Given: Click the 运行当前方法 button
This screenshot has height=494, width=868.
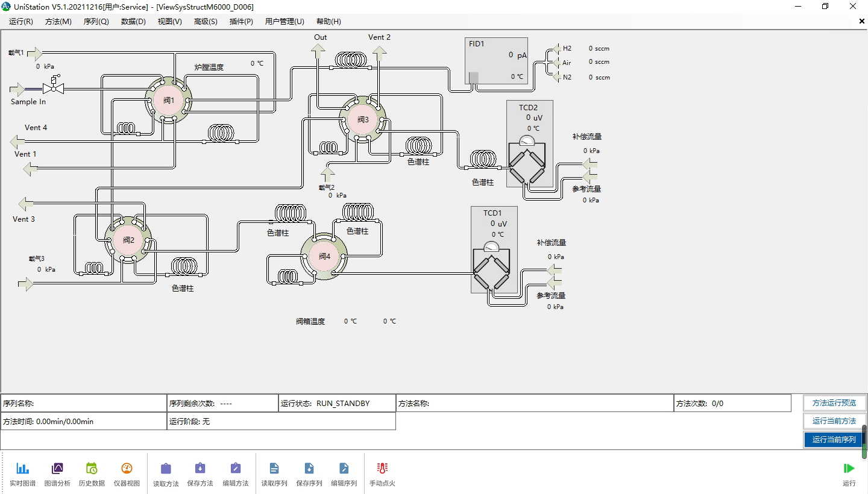Looking at the screenshot, I should tap(834, 421).
